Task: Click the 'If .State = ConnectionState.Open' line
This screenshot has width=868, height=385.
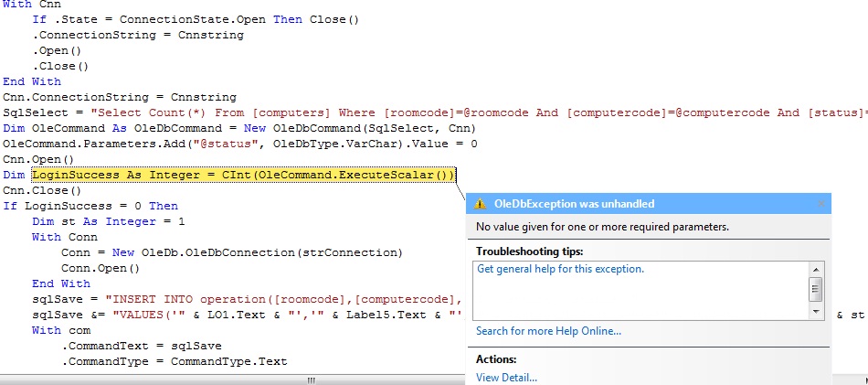Action: click(x=196, y=19)
